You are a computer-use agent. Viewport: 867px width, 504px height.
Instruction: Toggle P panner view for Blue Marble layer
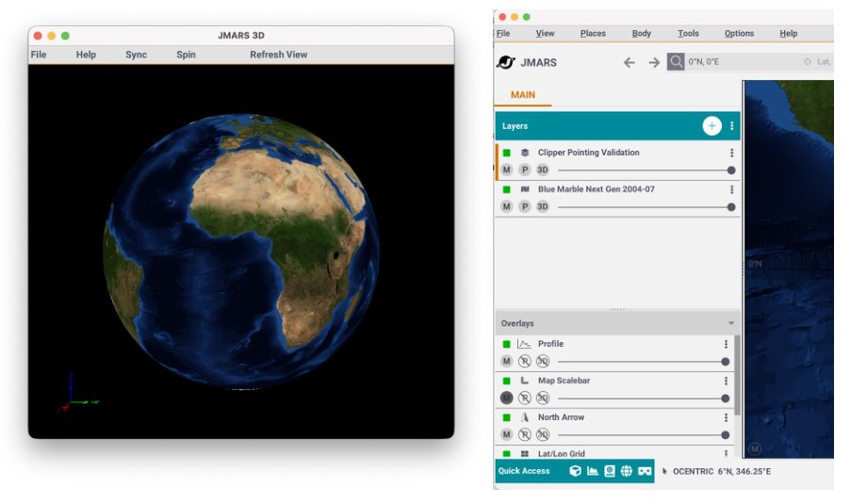point(525,206)
